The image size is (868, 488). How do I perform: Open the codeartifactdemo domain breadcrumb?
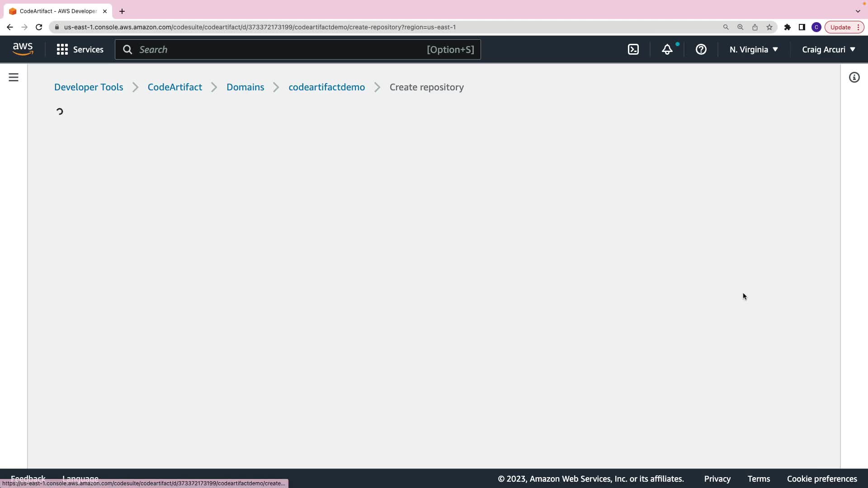326,87
